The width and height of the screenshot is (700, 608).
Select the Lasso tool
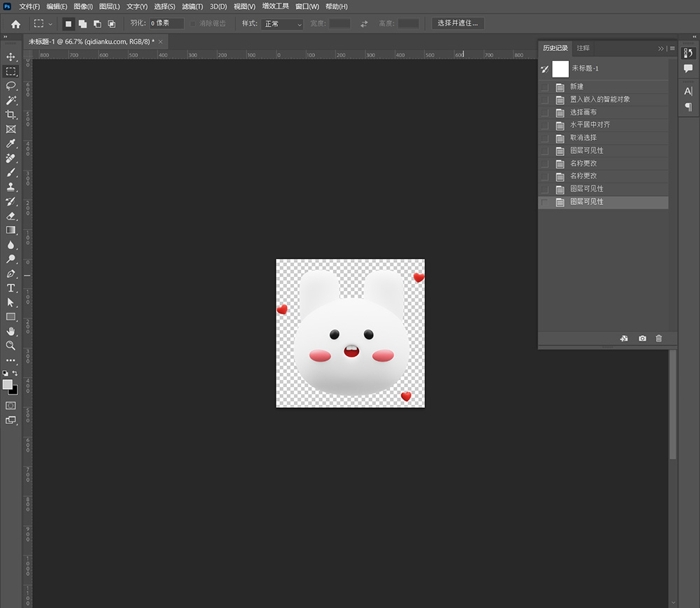(x=10, y=85)
